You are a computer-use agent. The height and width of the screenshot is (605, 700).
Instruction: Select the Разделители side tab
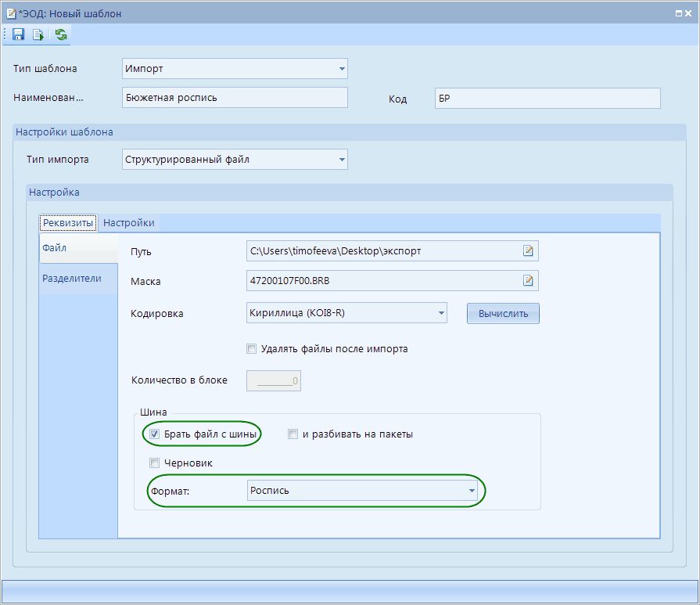click(x=71, y=279)
